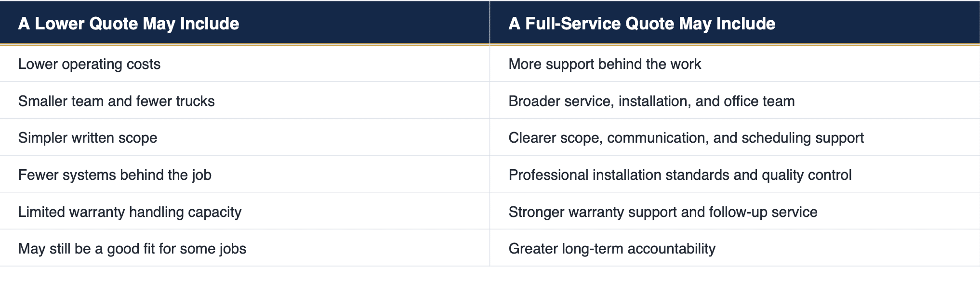Click 'Smaller team and fewer trucks' cell
The width and height of the screenshot is (980, 295).
pos(245,101)
